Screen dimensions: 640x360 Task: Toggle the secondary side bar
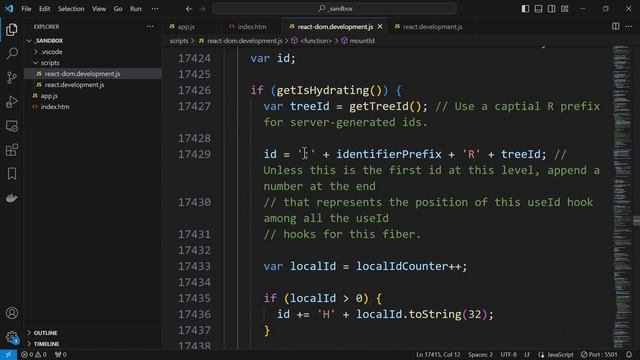551,9
